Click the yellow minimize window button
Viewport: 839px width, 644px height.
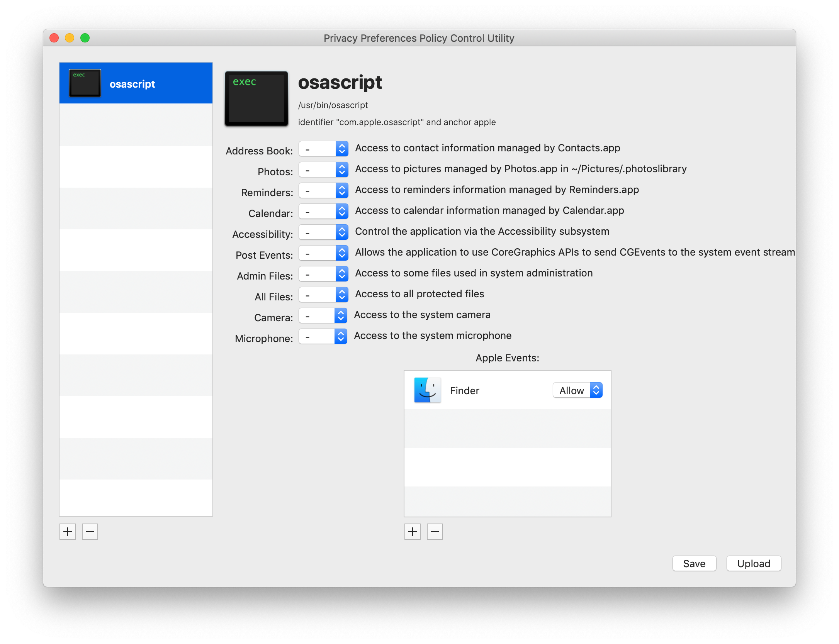click(70, 38)
